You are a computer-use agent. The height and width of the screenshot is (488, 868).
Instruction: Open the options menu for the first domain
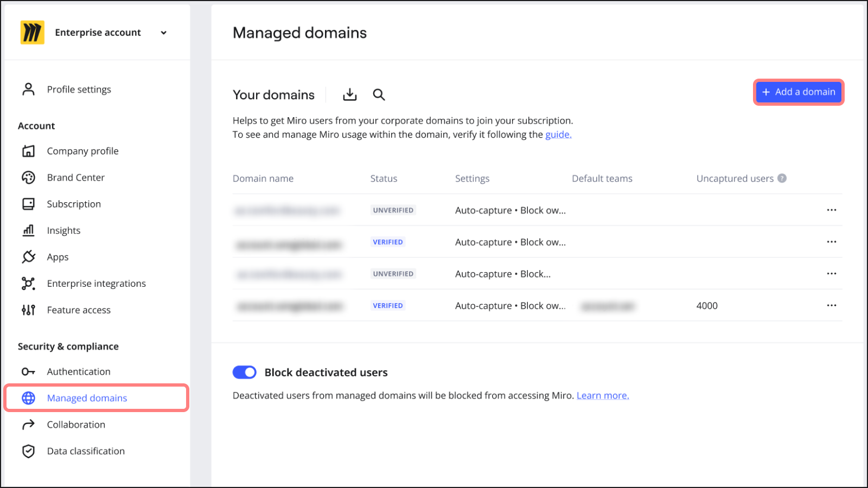832,210
